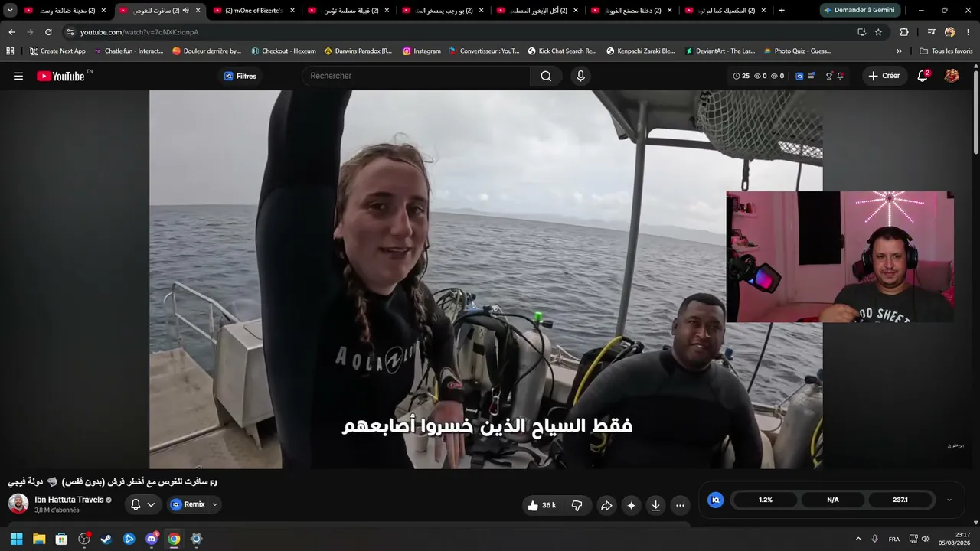Open the YouTube account avatar menu
The image size is (980, 551).
click(952, 76)
